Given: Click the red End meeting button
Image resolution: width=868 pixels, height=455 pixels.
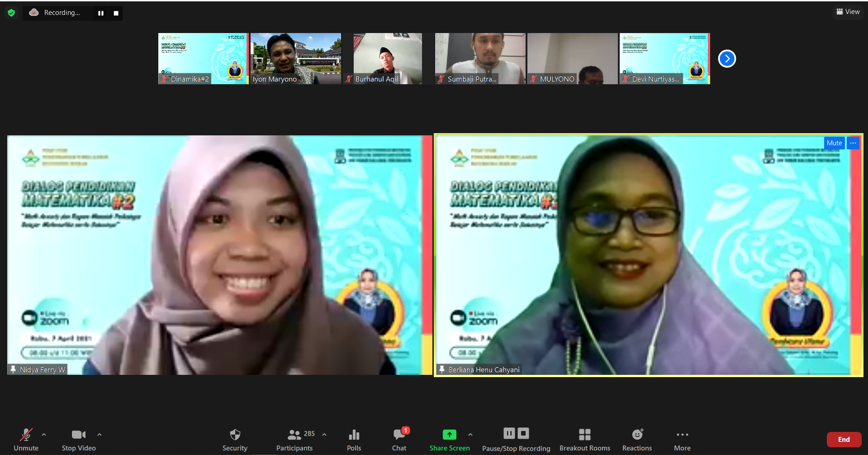Looking at the screenshot, I should pos(844,439).
